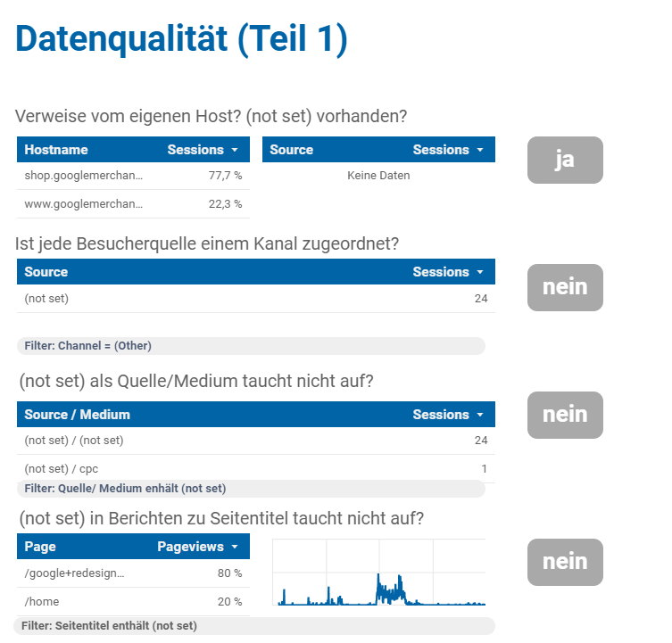The height and width of the screenshot is (643, 672).
Task: Click 'nein' button beside Source / Medium table
Action: [x=565, y=415]
